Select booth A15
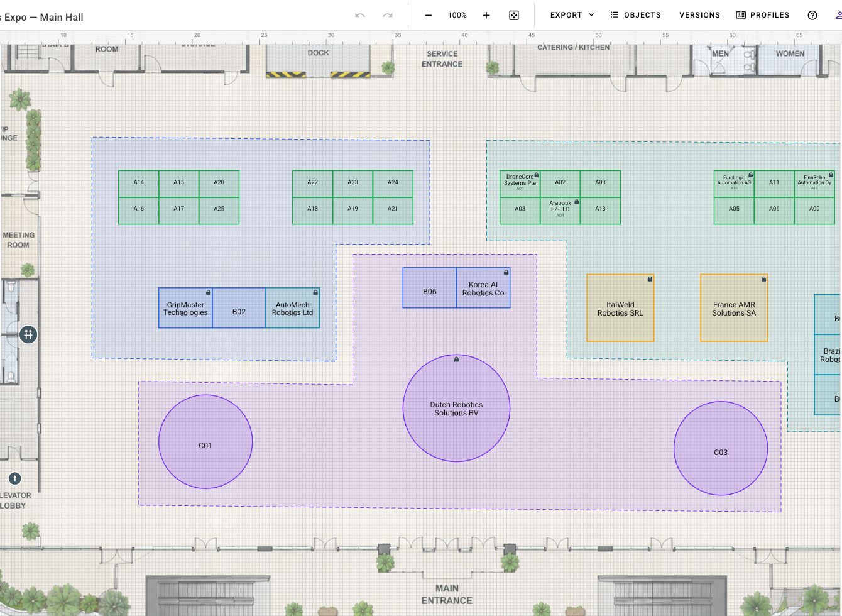Viewport: 842px width, 616px height. [x=179, y=184]
